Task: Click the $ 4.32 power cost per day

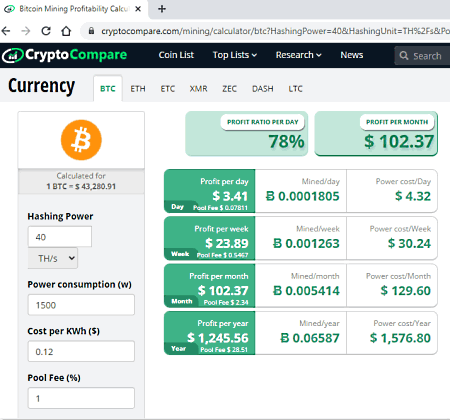Action: (413, 196)
